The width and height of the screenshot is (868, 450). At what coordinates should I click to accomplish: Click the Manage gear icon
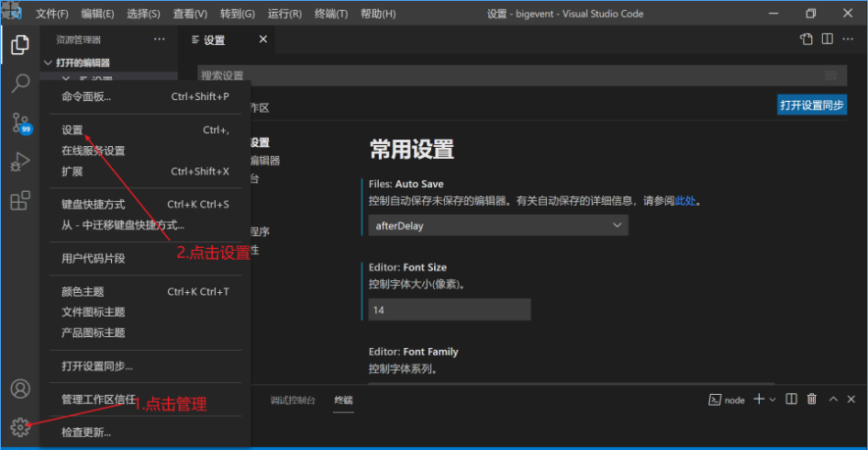(x=20, y=427)
